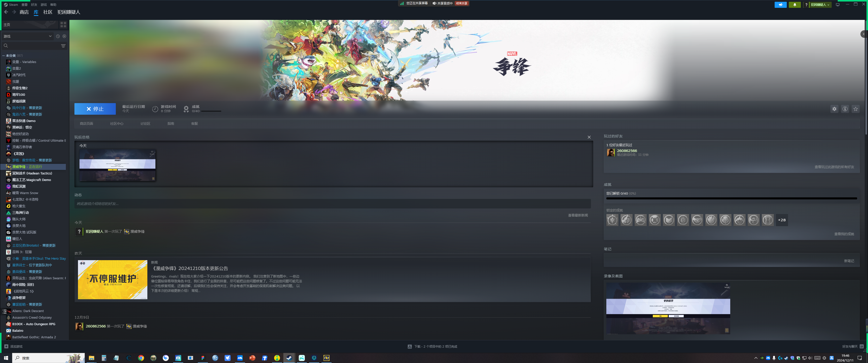Viewport: 868px width, 363px height.
Task: Show hidden system tray icons chevron
Action: (x=756, y=358)
